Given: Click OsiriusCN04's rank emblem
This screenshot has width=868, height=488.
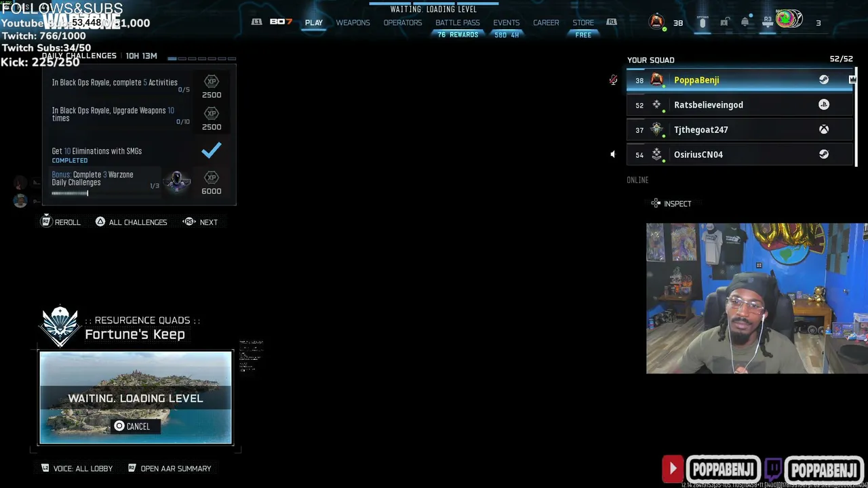Looking at the screenshot, I should tap(656, 155).
